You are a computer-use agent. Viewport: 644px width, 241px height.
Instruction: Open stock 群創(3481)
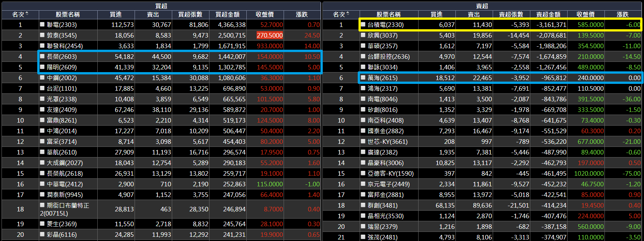coord(382,205)
